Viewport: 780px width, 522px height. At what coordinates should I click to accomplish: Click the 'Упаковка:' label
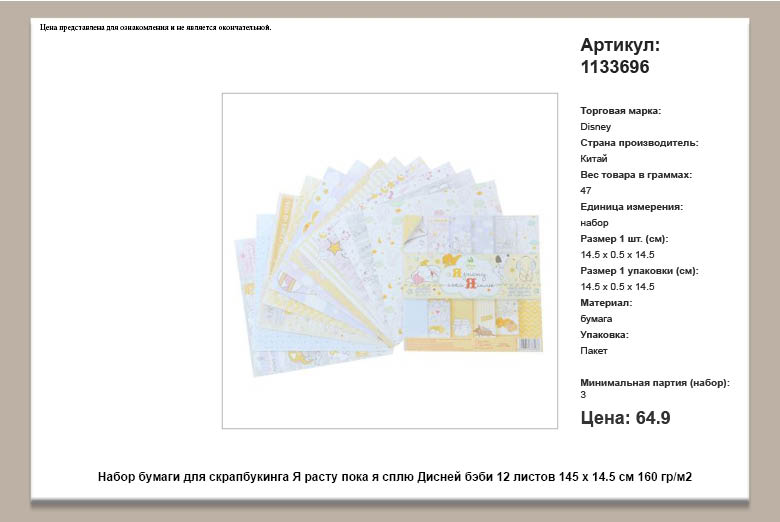click(x=604, y=335)
